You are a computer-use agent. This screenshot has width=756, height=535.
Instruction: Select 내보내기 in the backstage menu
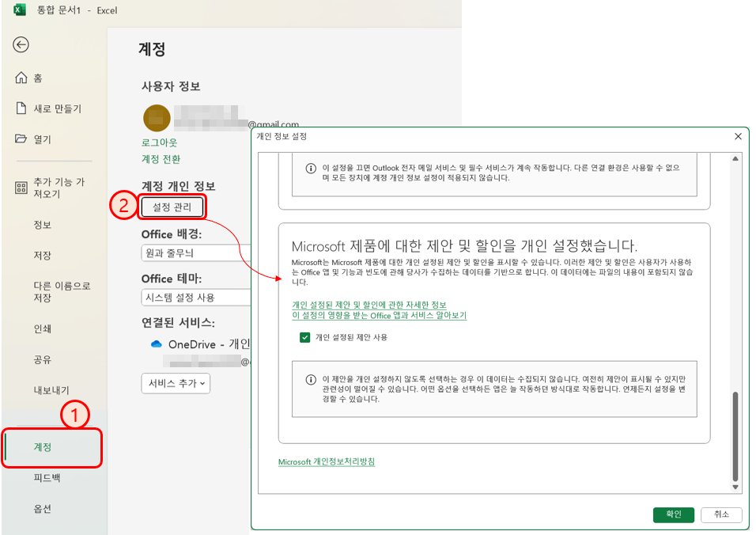pos(51,390)
